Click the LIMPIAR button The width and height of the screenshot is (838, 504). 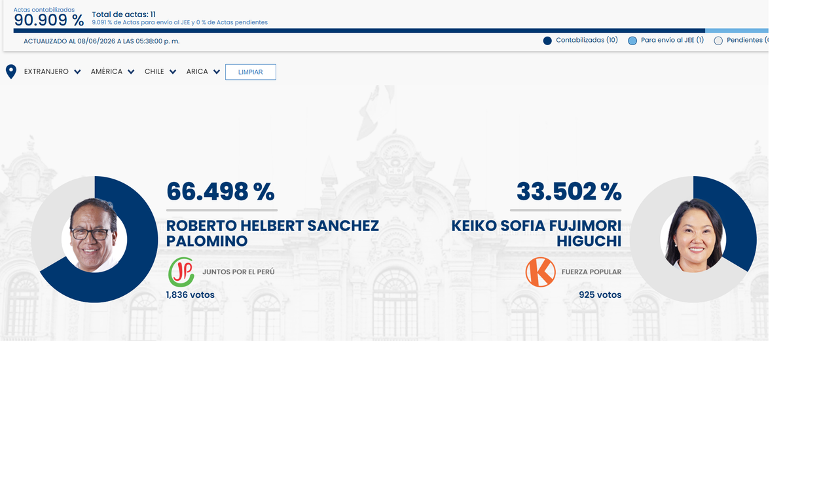coord(251,72)
